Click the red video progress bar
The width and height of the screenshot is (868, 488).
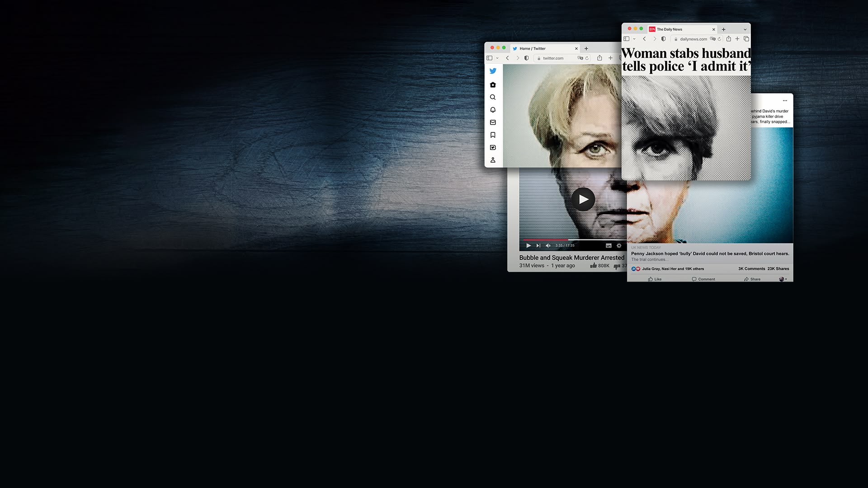coord(546,240)
